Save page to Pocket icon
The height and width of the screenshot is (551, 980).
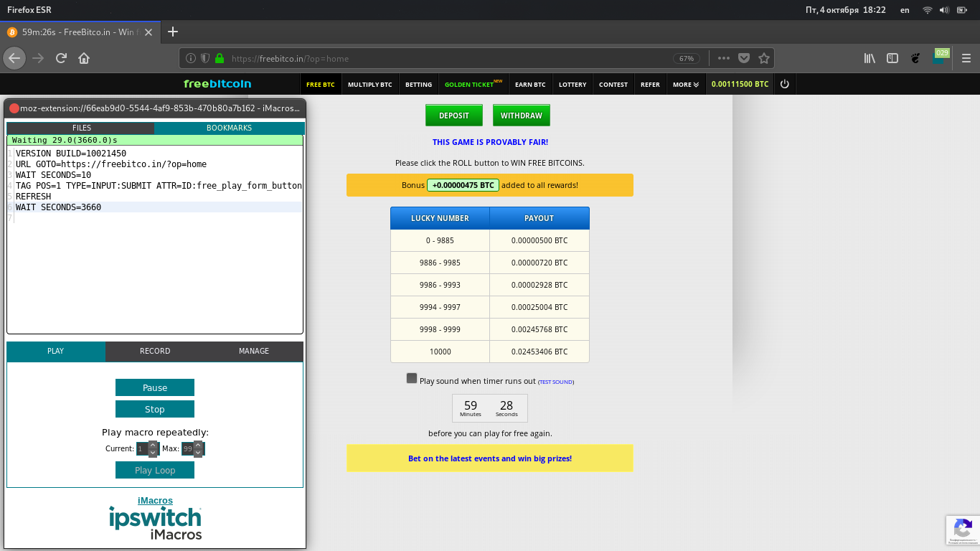pyautogui.click(x=745, y=58)
